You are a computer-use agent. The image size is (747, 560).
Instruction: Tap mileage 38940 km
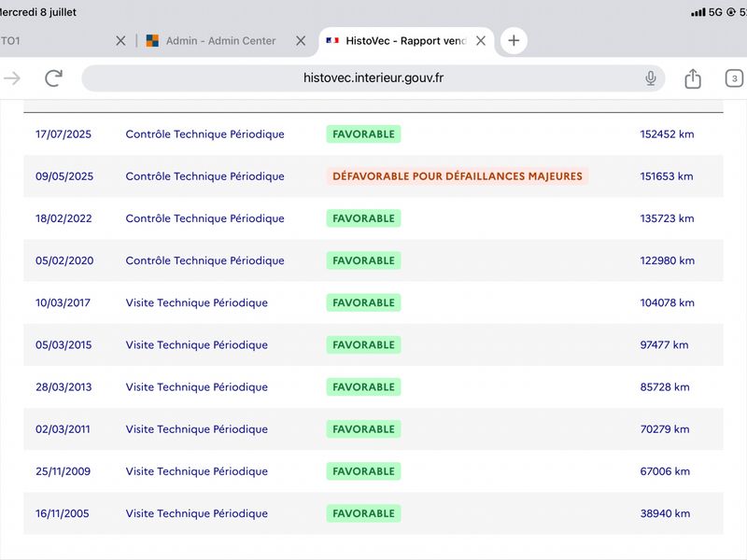(665, 513)
